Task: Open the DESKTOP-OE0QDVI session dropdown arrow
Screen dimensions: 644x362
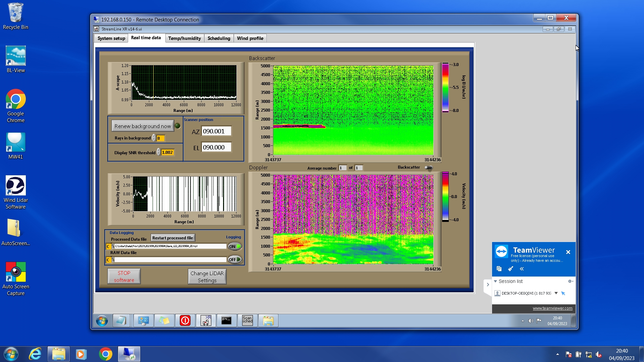Action: pos(556,293)
